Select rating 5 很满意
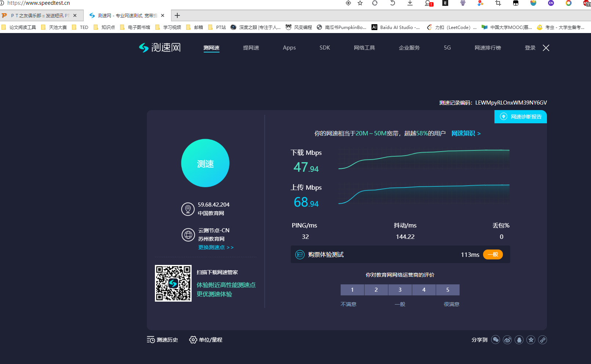 tap(448, 290)
